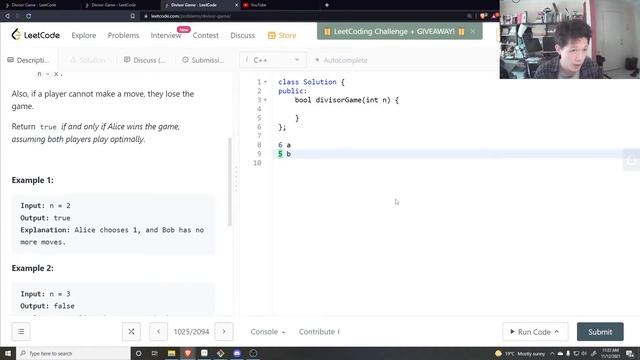Open the weather widget showing Mostly sunny
This screenshot has height=360, width=640.
pos(520,353)
